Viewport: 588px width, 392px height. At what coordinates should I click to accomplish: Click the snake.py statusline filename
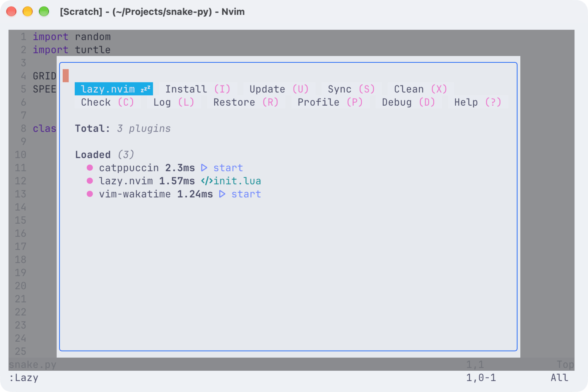pyautogui.click(x=33, y=365)
